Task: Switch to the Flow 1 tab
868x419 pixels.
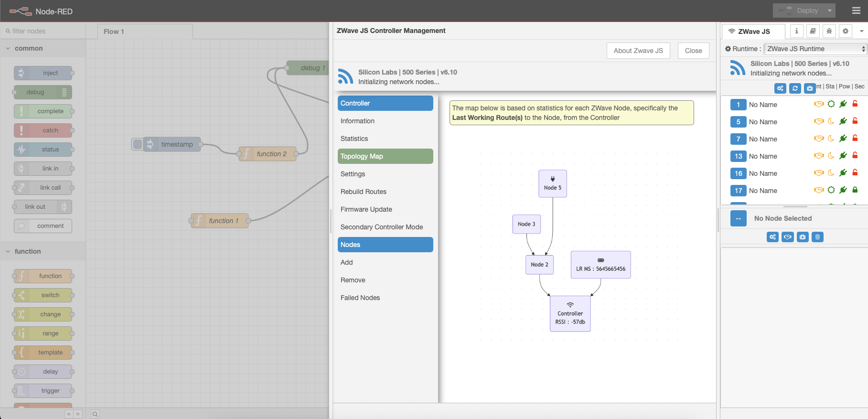Action: (x=145, y=32)
